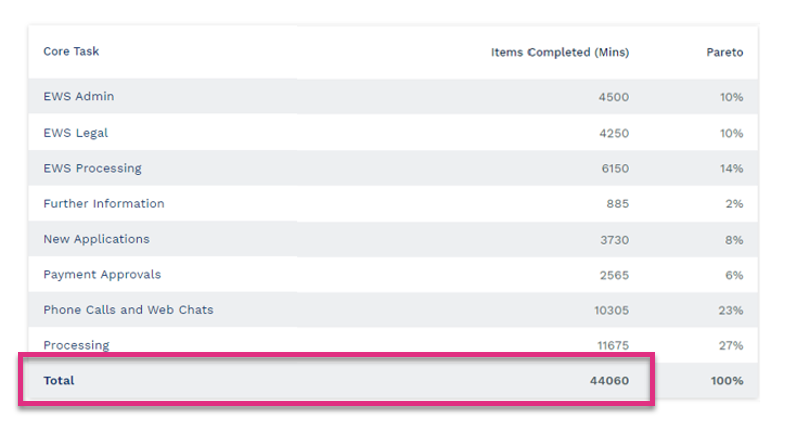Viewport: 801px width, 431px height.
Task: Click the 4500 value for EWS Admin
Action: click(x=614, y=97)
